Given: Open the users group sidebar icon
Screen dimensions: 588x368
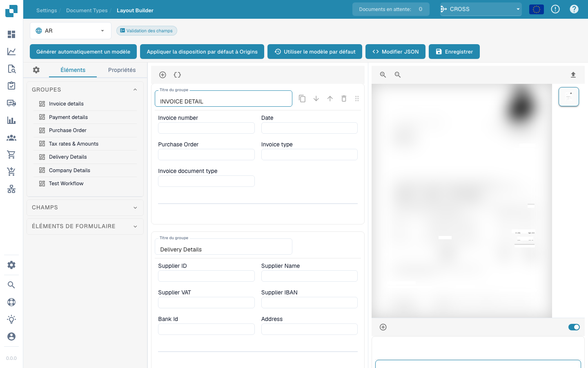Looking at the screenshot, I should 11,138.
